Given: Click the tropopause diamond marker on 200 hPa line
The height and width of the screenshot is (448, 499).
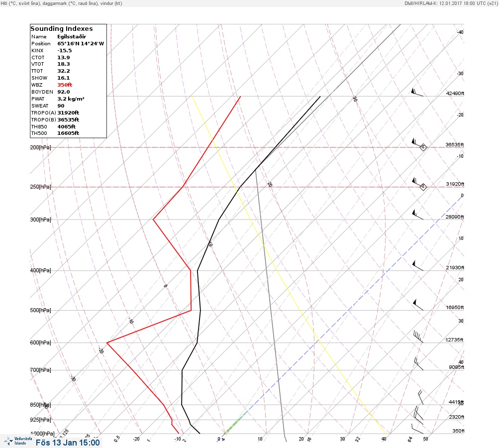Looking at the screenshot, I should [423, 147].
